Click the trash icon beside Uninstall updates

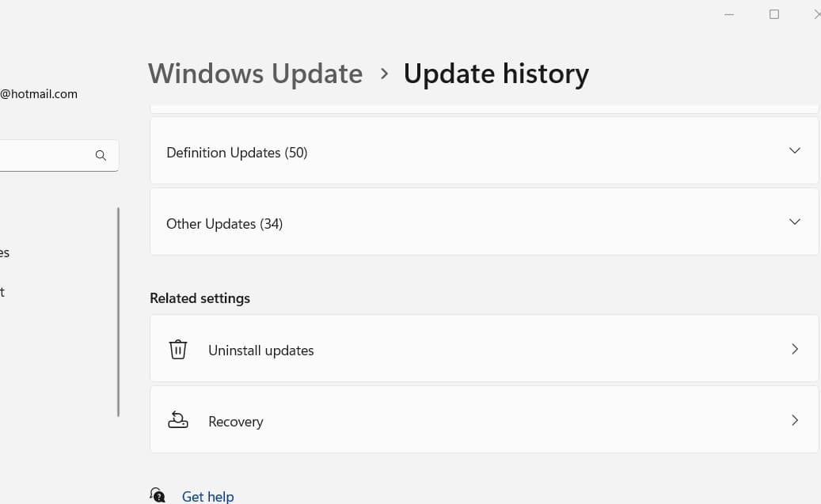178,350
